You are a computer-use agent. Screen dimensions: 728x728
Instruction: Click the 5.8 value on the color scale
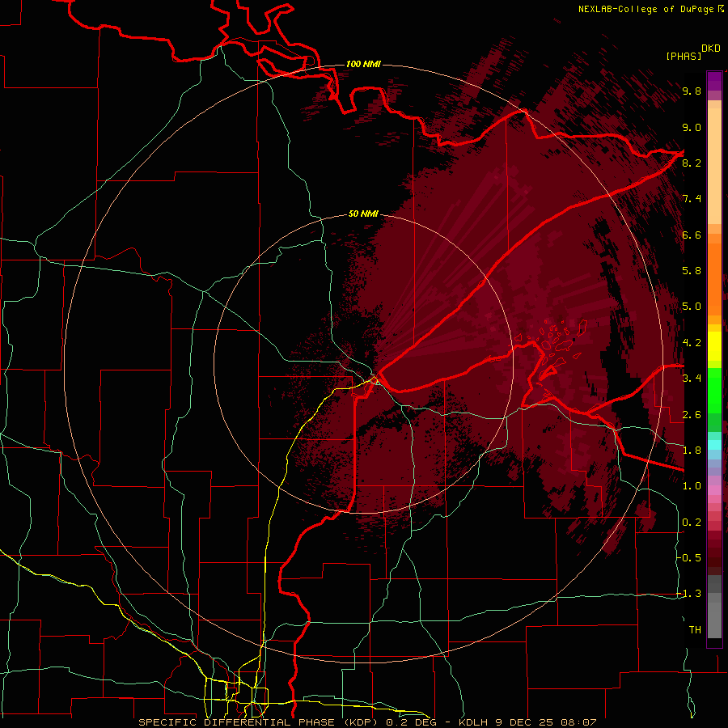(692, 271)
